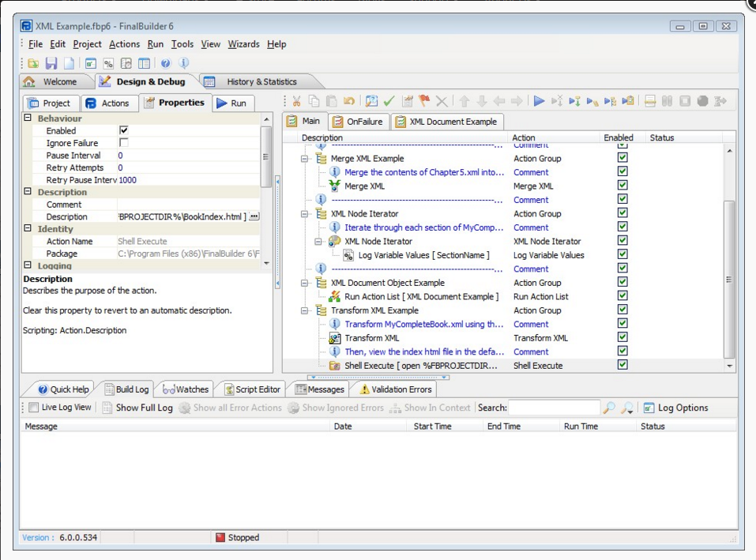Disable the Merge XML action checkbox
Image resolution: width=756 pixels, height=560 pixels.
pos(622,186)
